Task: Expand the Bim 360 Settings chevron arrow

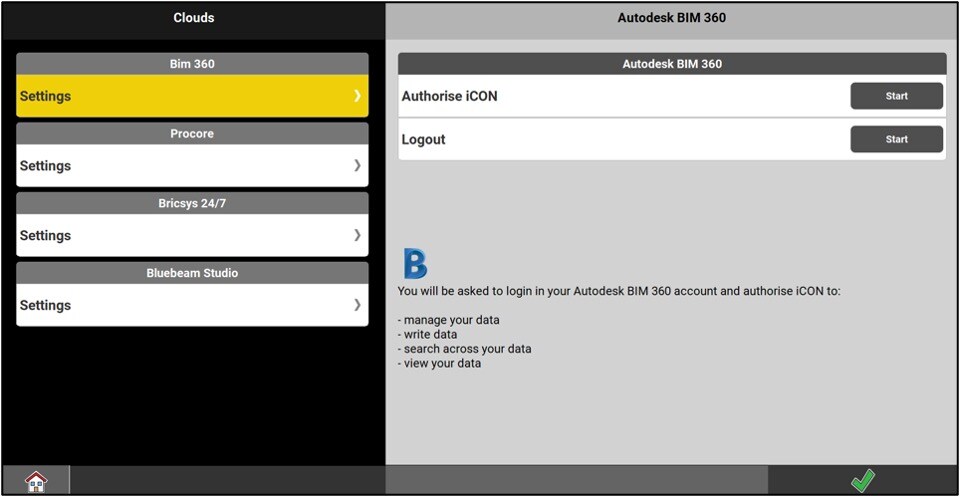Action: (357, 96)
